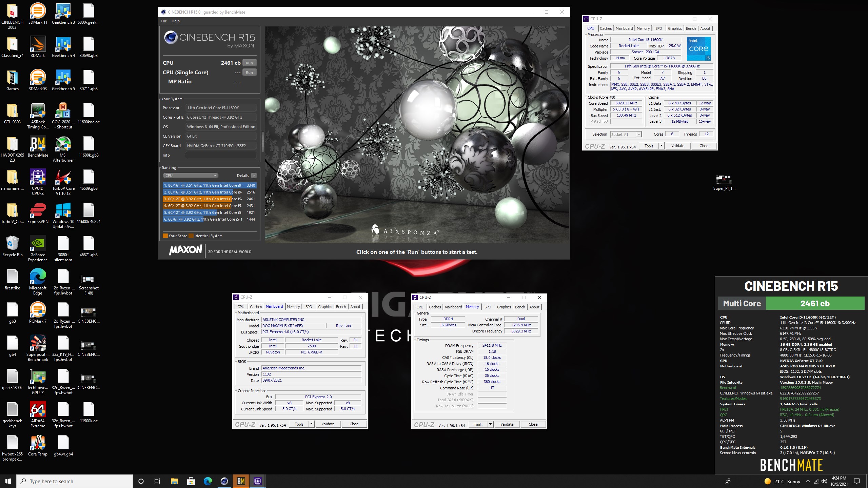Show hidden system tray icons

tap(808, 481)
